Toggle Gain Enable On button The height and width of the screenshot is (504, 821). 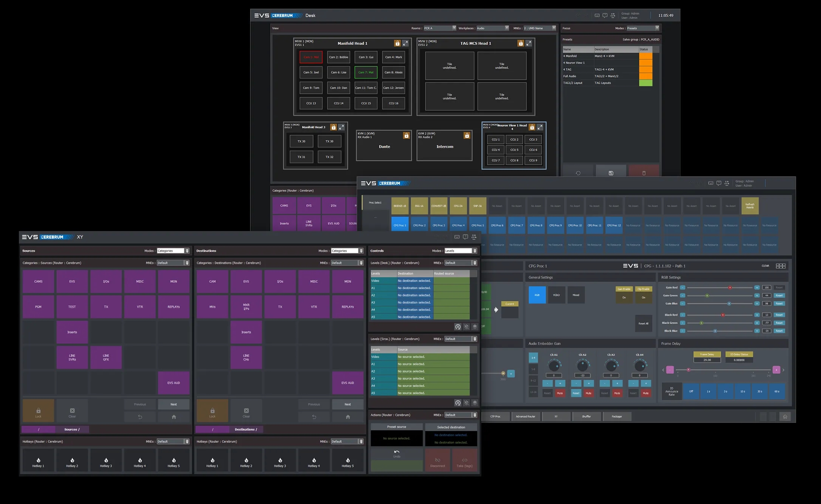pos(624,297)
